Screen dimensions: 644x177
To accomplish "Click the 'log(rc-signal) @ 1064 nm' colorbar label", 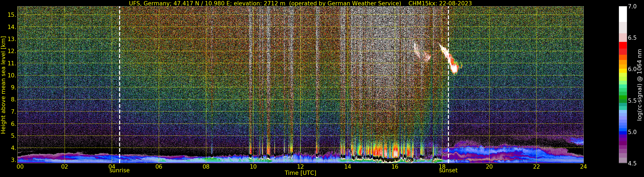I will 640,85.
